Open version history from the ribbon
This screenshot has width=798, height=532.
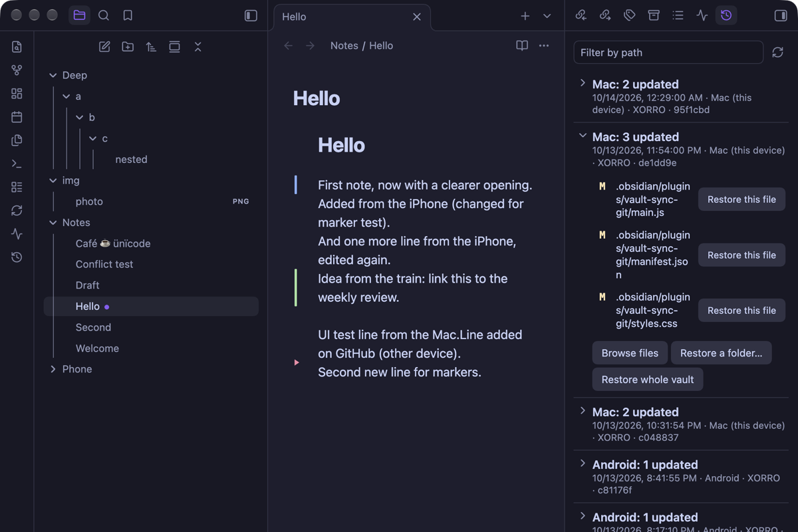(17, 257)
